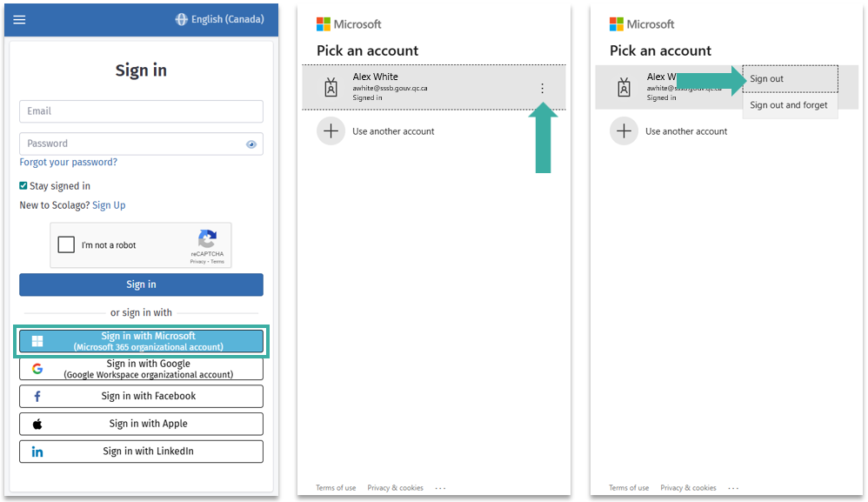The image size is (868, 502).
Task: Sign in with Google Workspace account
Action: 141,369
